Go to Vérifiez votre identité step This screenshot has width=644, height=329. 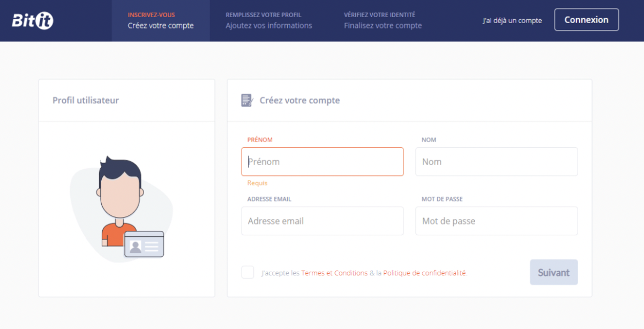(383, 20)
